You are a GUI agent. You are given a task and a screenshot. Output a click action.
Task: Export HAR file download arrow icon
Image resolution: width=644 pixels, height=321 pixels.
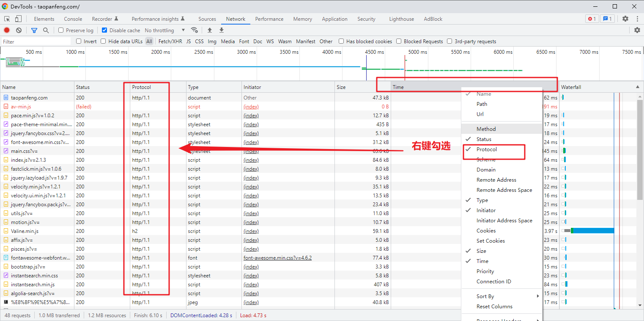(x=222, y=30)
